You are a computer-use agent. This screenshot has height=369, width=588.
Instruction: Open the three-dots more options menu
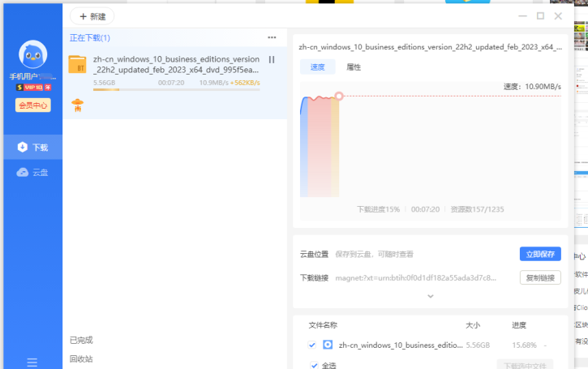272,37
